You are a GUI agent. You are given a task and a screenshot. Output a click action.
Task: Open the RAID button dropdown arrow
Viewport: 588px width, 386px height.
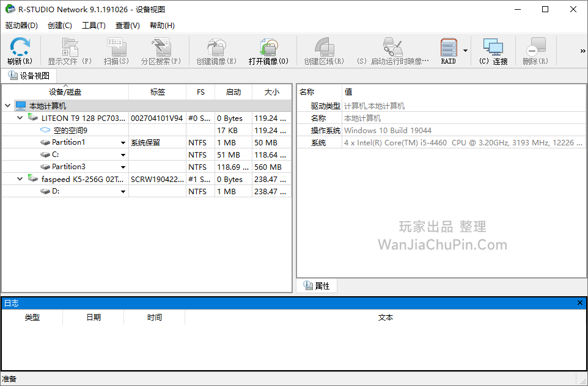(x=465, y=51)
